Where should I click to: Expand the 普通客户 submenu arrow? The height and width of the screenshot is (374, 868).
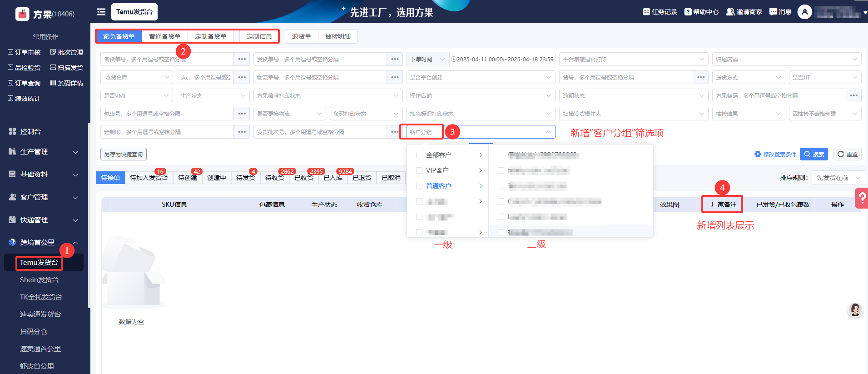click(481, 186)
